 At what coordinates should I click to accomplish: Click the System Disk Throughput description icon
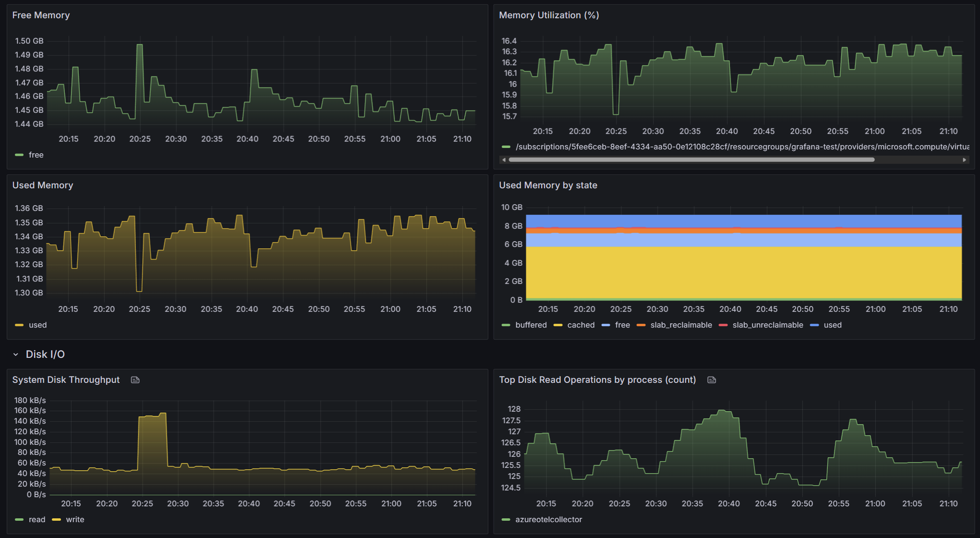(135, 380)
